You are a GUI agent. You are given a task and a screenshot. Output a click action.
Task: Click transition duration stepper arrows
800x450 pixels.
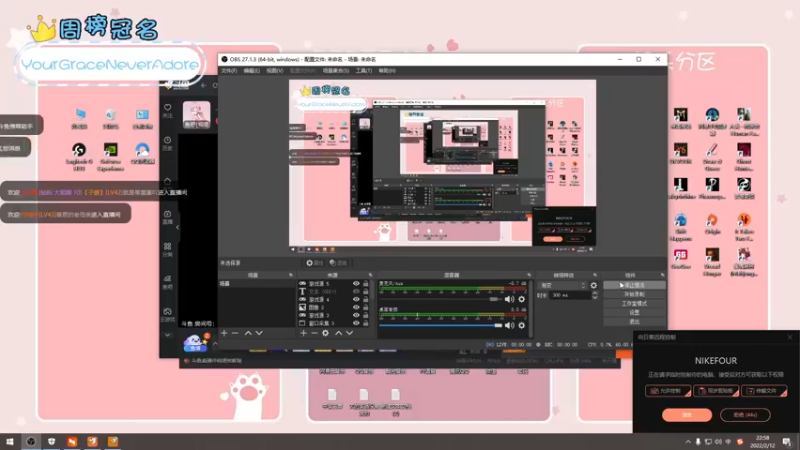click(594, 295)
